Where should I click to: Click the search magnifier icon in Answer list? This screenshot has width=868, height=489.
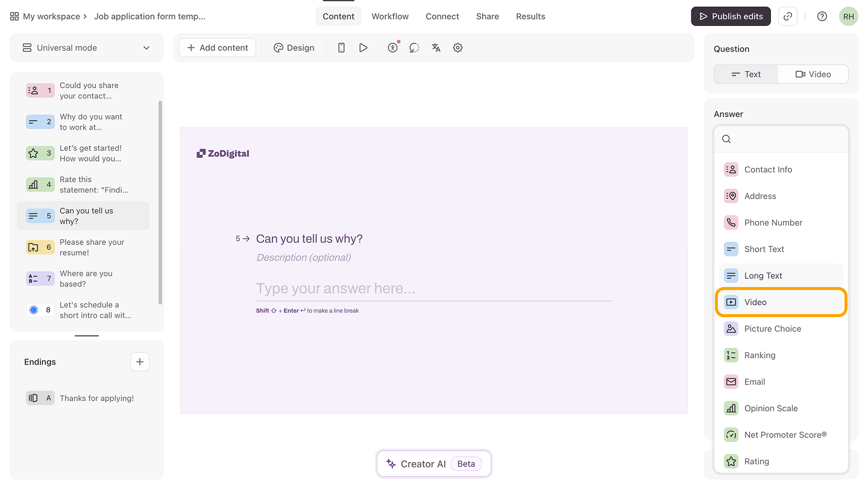726,139
